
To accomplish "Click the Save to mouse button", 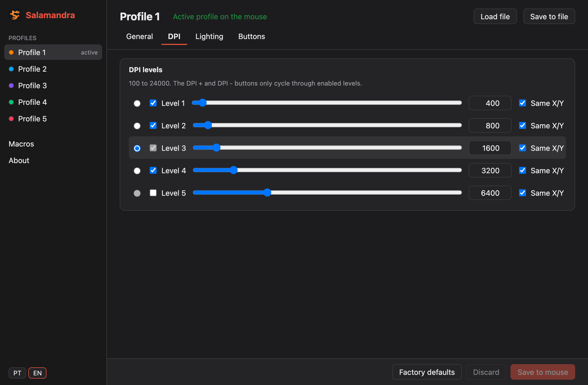I will (543, 372).
